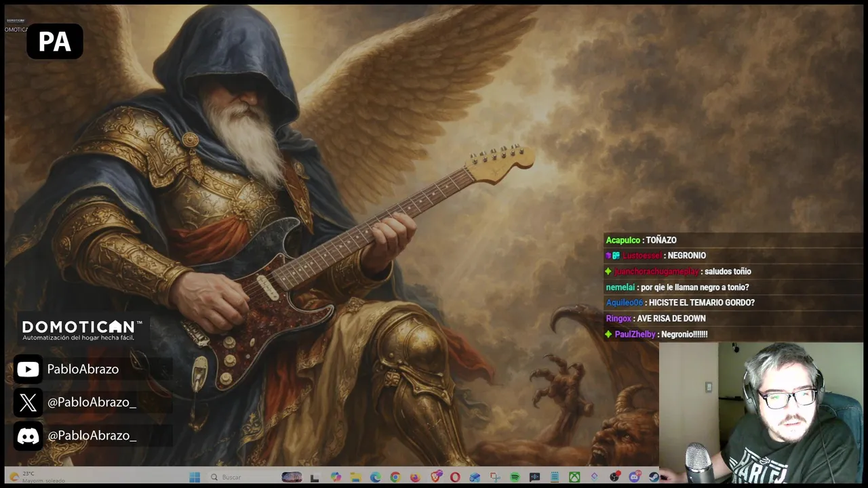868x488 pixels.
Task: Click the PA logo badge
Action: pyautogui.click(x=55, y=42)
